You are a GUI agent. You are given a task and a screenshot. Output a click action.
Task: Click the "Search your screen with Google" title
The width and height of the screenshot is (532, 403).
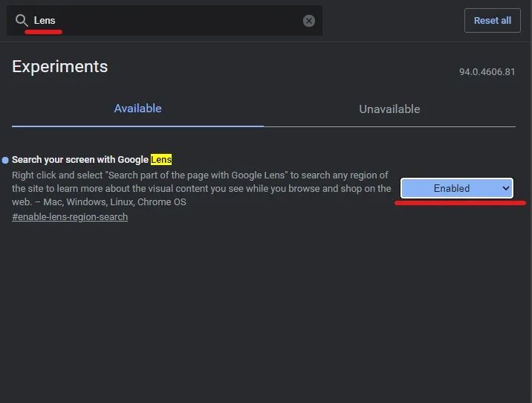[x=80, y=159]
